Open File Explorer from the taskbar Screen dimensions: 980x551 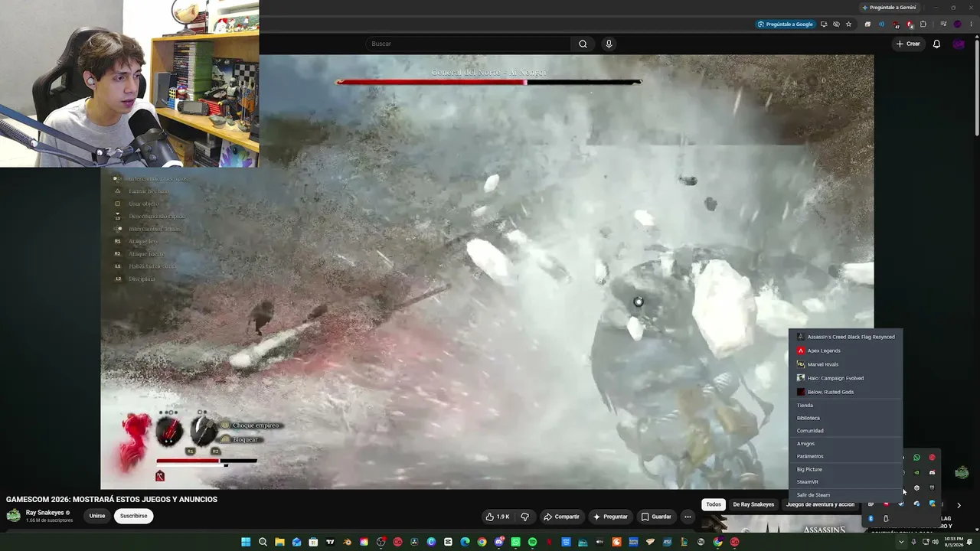[279, 542]
